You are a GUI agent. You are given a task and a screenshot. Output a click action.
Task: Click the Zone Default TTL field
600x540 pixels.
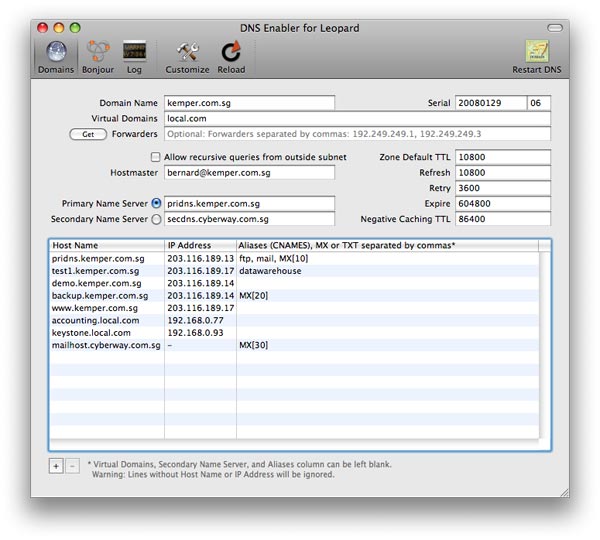click(x=502, y=157)
